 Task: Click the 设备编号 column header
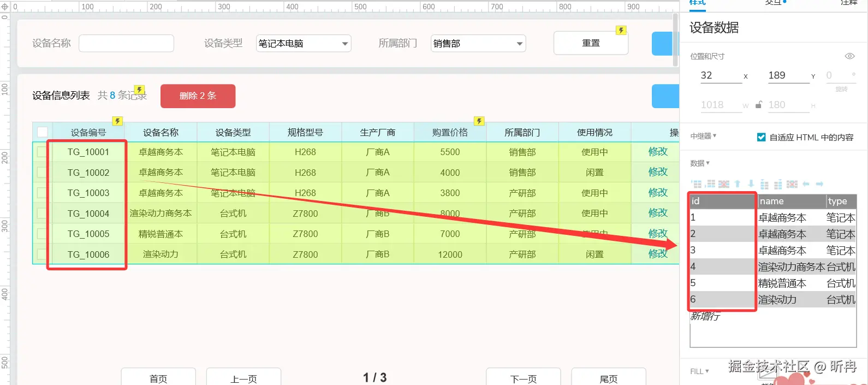[88, 132]
